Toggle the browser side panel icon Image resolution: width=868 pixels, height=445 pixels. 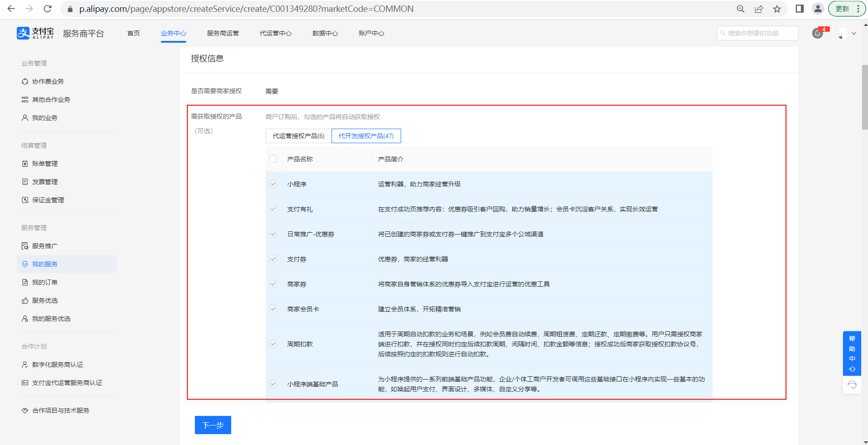tap(800, 9)
